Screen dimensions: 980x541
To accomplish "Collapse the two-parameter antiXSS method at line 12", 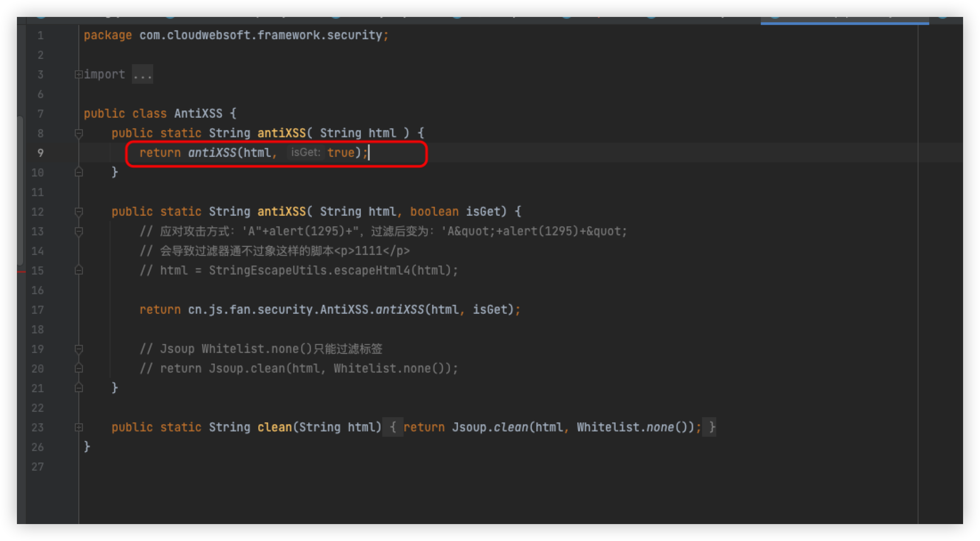I will click(x=79, y=212).
